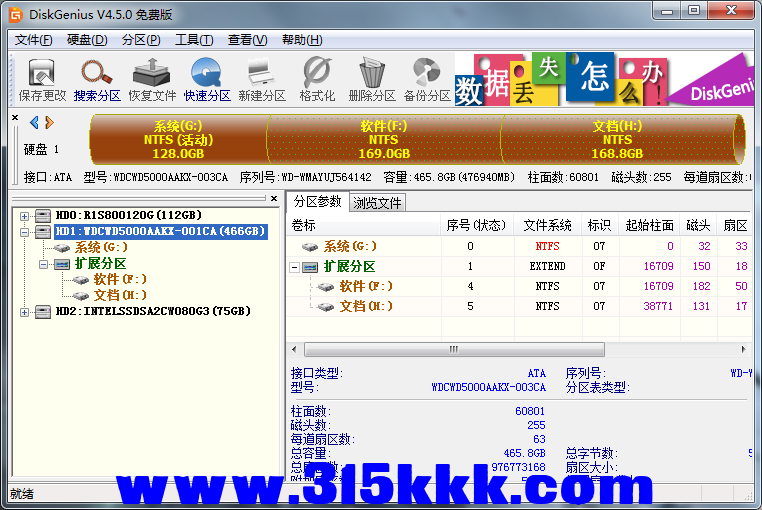Viewport: 762px width, 510px height.
Task: Click EXTEND file system cell
Action: tap(548, 266)
